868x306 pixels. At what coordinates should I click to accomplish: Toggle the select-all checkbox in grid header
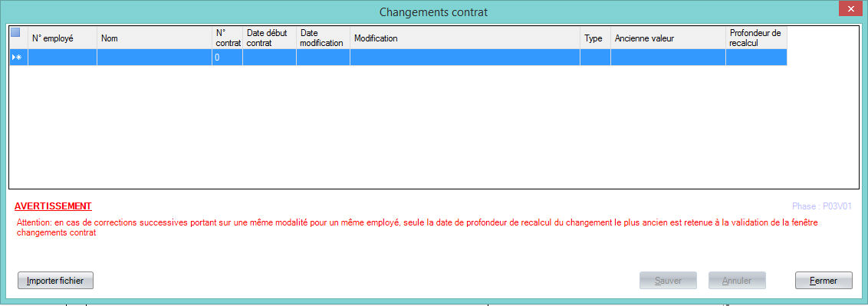(15, 32)
